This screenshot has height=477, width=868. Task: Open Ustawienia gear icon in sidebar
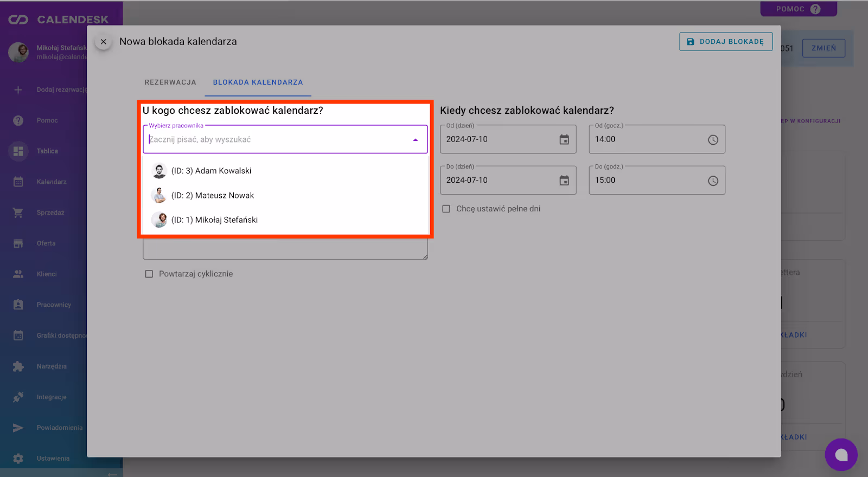coord(18,459)
